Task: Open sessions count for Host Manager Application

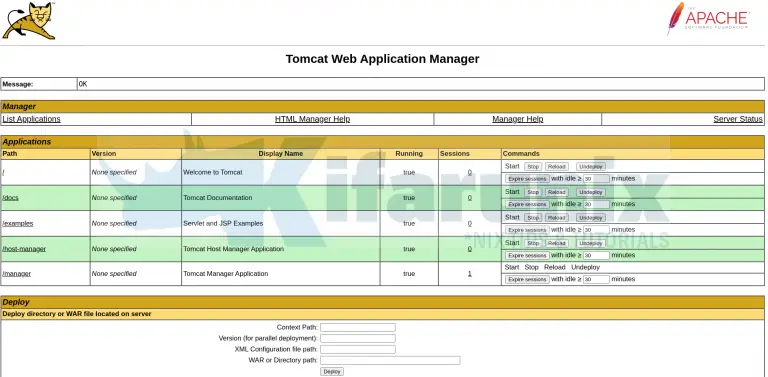Action: pos(470,249)
